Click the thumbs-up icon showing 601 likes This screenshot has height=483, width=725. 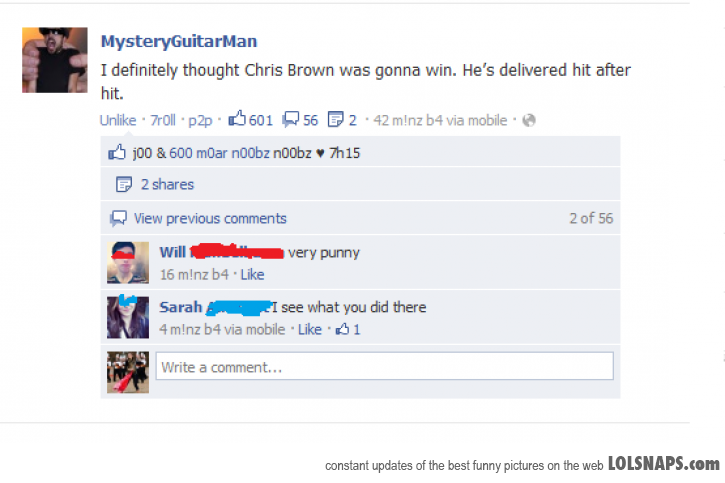[237, 119]
